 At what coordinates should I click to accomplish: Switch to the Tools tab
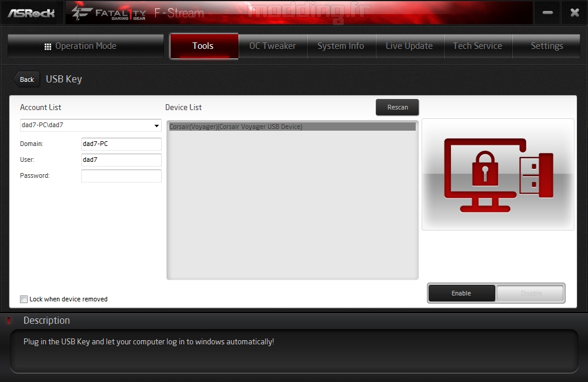(204, 46)
